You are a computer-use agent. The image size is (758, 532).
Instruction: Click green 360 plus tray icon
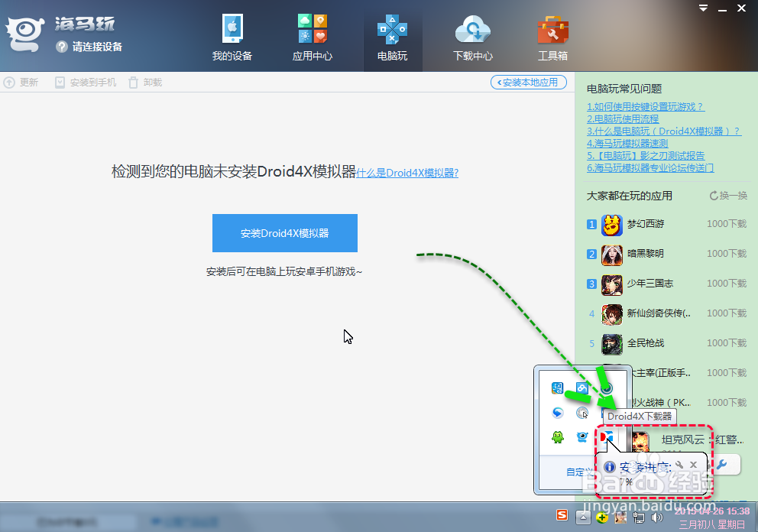point(602,518)
